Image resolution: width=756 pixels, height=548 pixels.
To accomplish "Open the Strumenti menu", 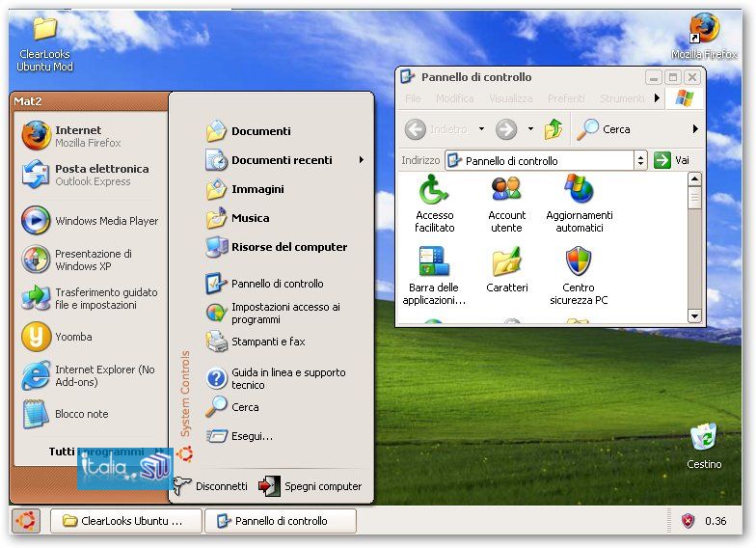I will [x=622, y=98].
